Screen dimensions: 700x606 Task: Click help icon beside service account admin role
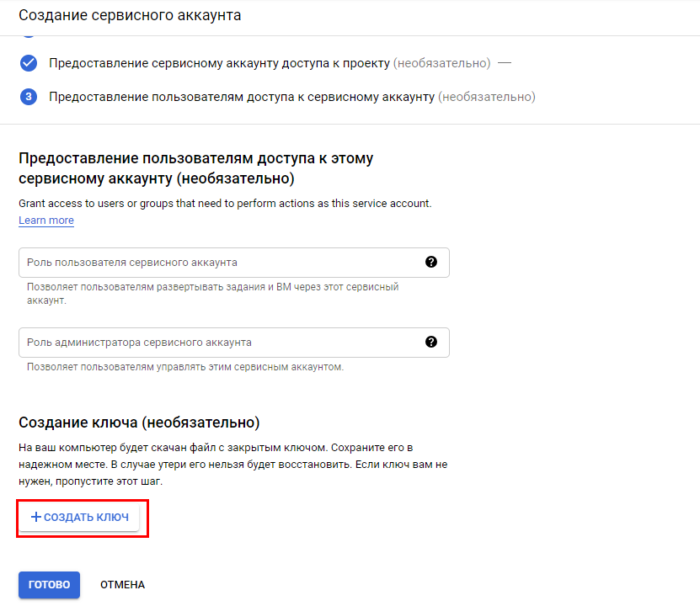coord(430,342)
